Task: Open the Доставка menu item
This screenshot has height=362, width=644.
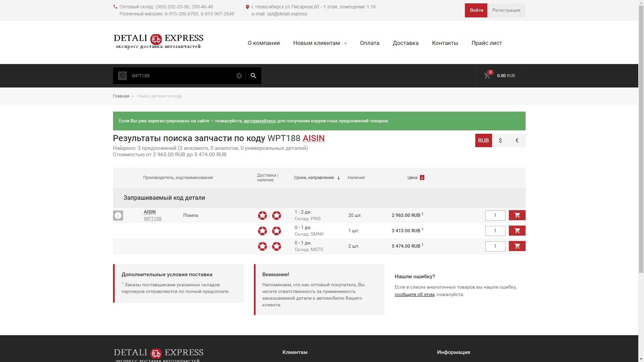Action: point(406,43)
